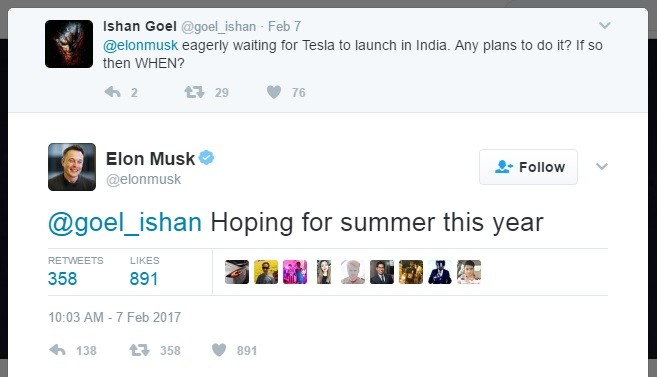Like Elon Musk's tweet with 891 likes
This screenshot has height=377, width=657.
click(x=219, y=350)
